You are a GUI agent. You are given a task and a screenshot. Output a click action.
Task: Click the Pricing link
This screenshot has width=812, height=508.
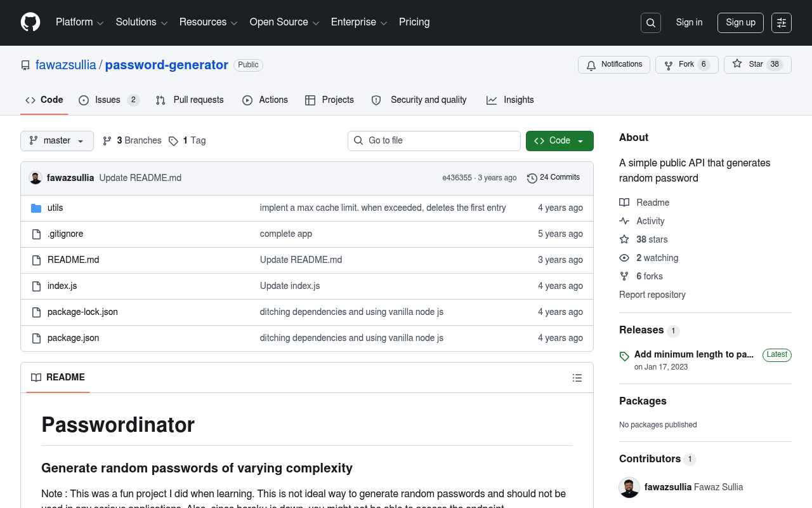click(414, 22)
